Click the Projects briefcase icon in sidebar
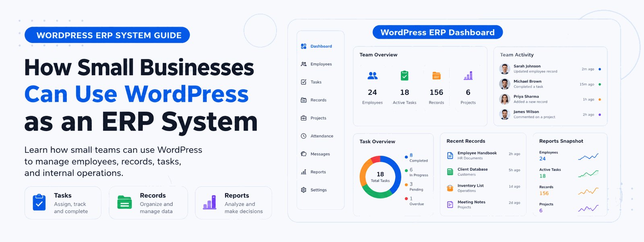 (304, 118)
